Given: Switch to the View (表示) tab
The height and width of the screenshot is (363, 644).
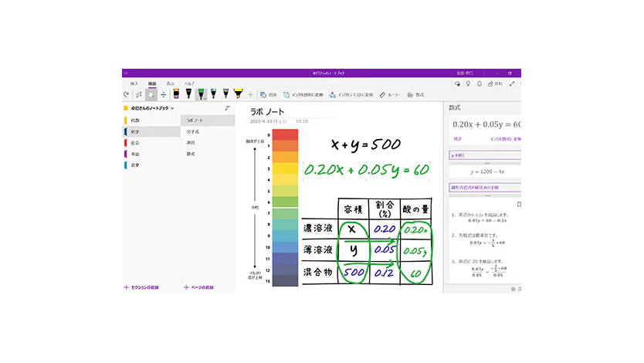Looking at the screenshot, I should click(170, 83).
